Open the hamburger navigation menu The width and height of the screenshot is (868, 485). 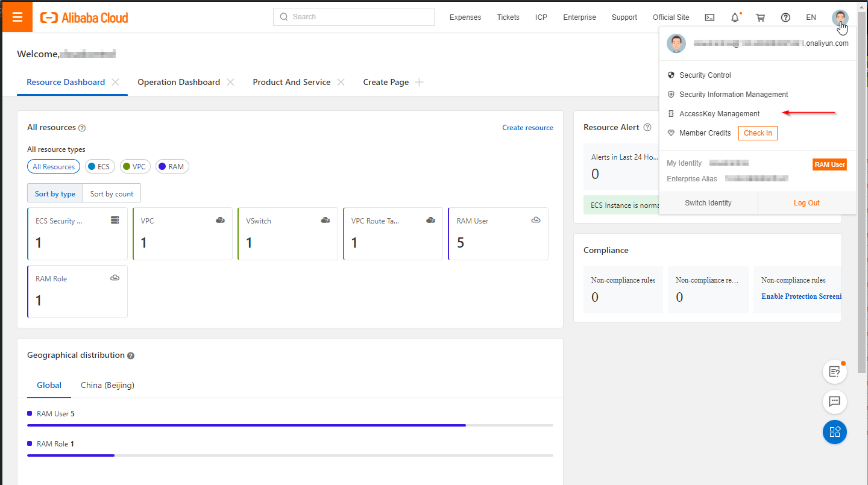16,17
